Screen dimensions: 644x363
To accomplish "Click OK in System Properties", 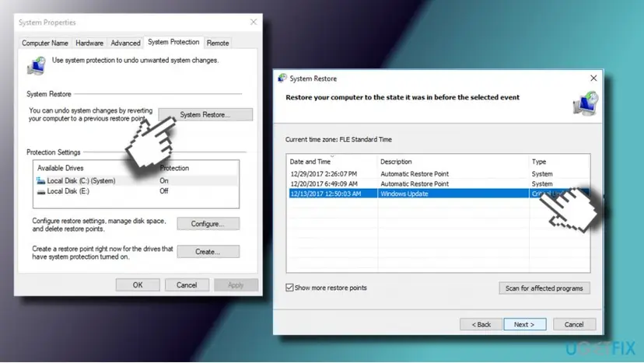I will (138, 285).
